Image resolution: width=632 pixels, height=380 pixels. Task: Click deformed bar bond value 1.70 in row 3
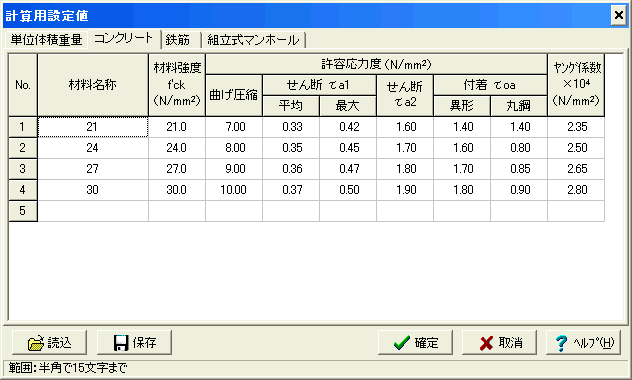(x=462, y=169)
